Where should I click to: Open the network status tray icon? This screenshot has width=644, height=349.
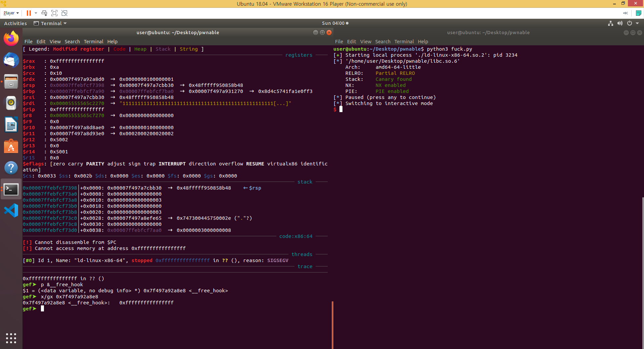pos(610,23)
